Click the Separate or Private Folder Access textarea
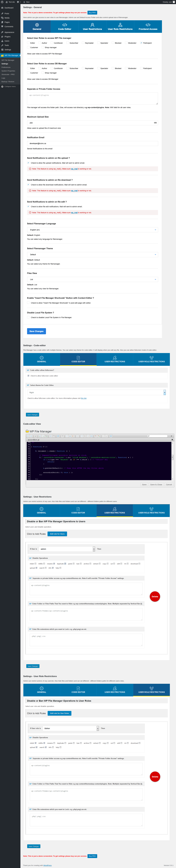Image resolution: width=176 pixels, height=868 pixels. tap(92, 98)
